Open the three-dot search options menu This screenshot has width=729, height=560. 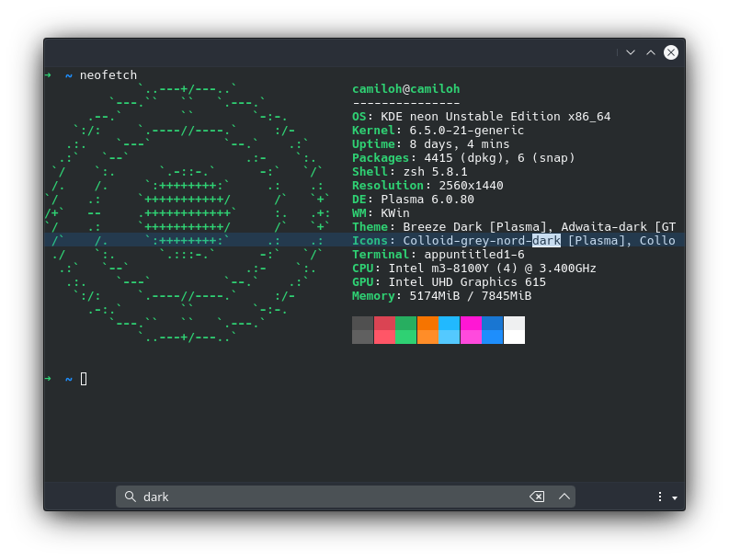coord(659,497)
